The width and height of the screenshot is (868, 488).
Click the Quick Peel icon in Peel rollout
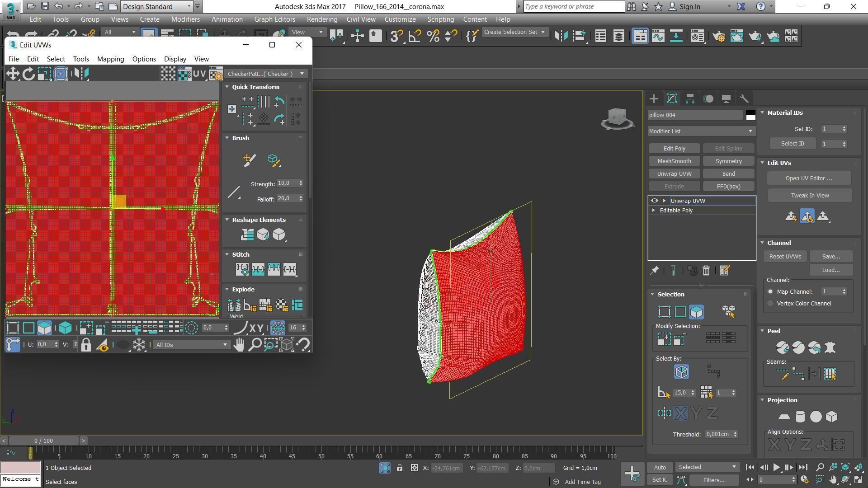coord(782,347)
